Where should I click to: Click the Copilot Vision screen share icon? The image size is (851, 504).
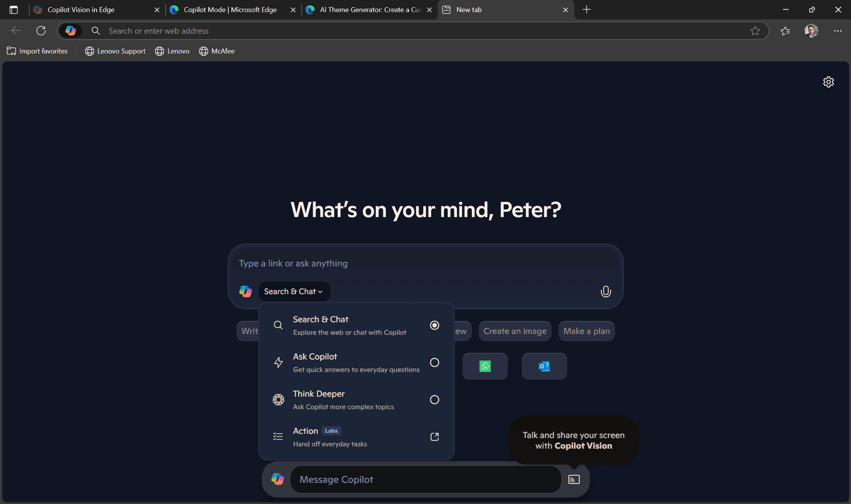(x=574, y=480)
